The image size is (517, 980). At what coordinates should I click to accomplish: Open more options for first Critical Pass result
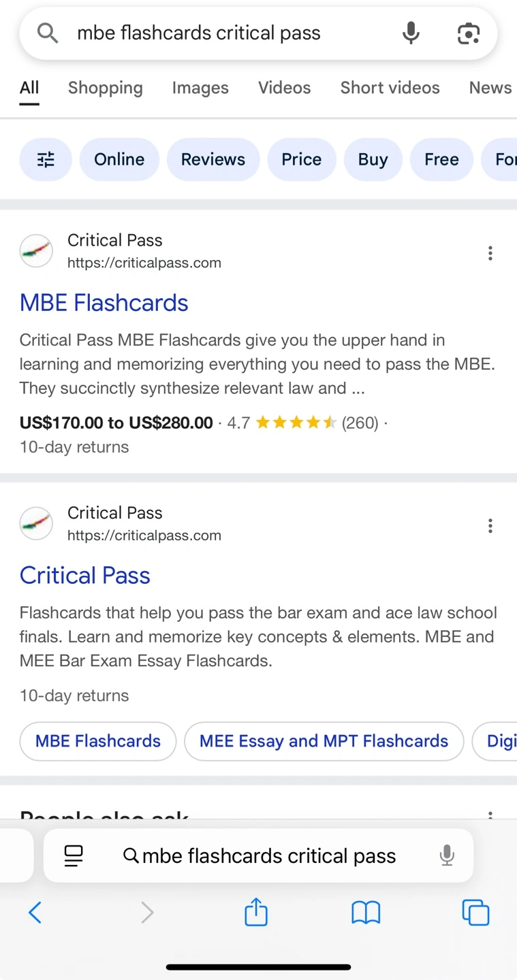pos(490,253)
